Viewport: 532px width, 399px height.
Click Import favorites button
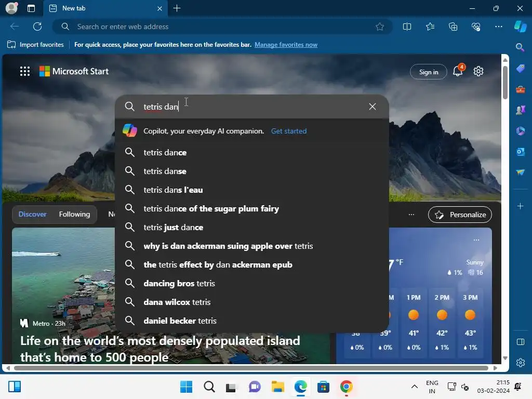35,45
